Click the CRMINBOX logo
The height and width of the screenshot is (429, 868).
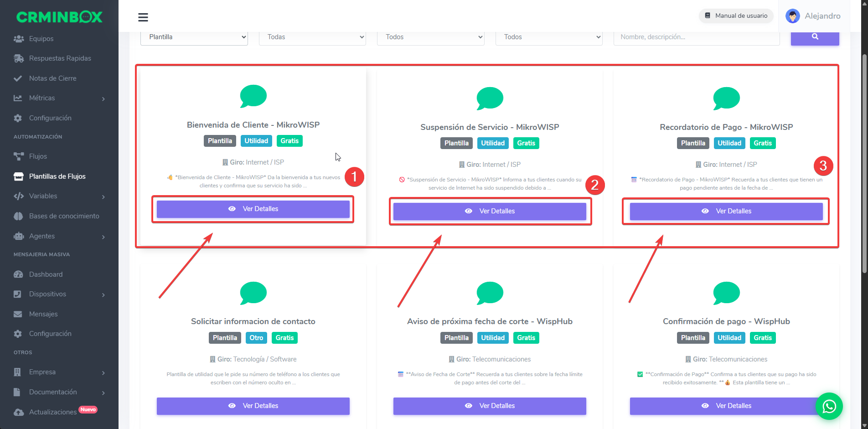(x=59, y=17)
